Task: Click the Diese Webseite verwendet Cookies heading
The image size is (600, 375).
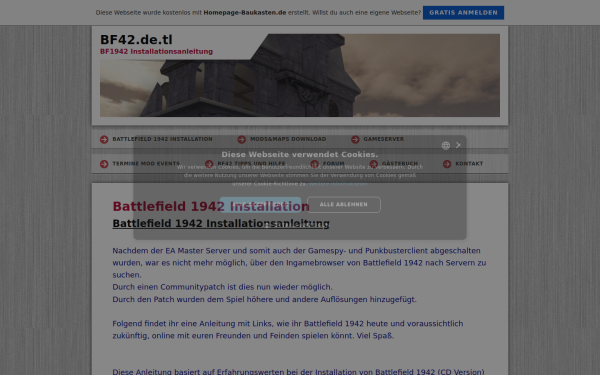Action: pyautogui.click(x=300, y=155)
